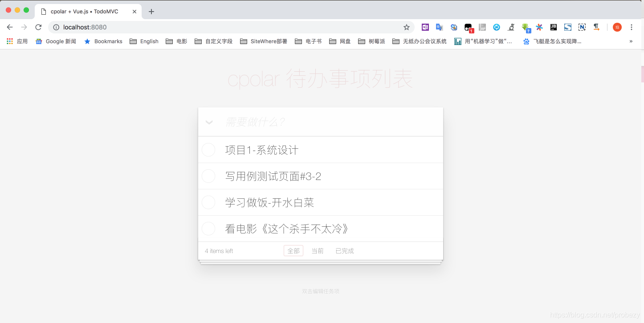Open the Google Translate extension

[x=440, y=27]
